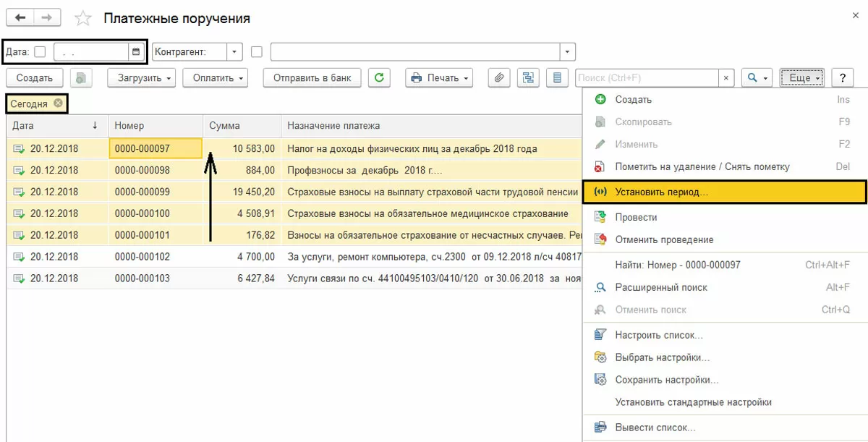Viewport: 868px width, 442px height.
Task: Open the Печать dropdown menu
Action: (439, 78)
